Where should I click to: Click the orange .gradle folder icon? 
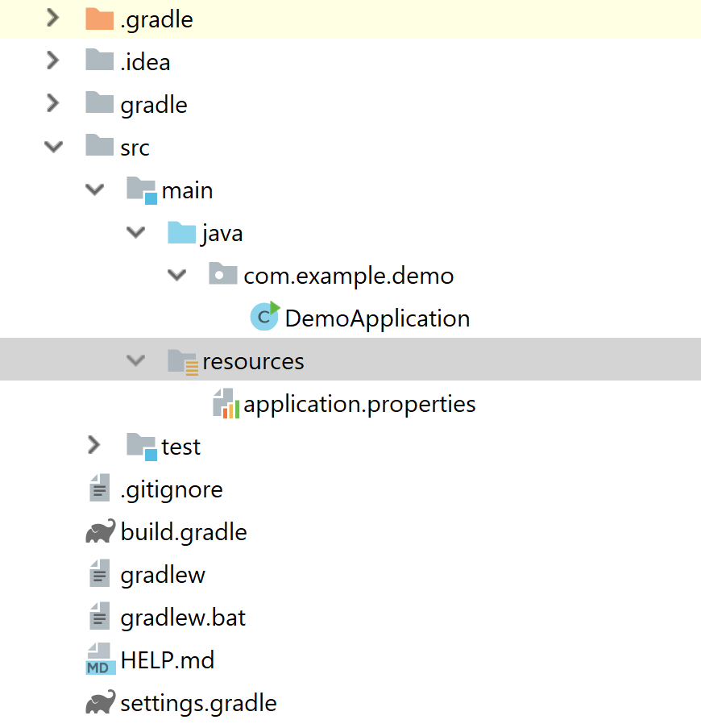pos(99,19)
